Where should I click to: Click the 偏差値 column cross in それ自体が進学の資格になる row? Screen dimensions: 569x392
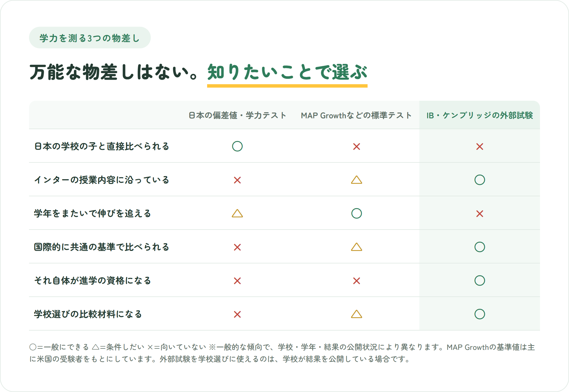click(x=237, y=281)
